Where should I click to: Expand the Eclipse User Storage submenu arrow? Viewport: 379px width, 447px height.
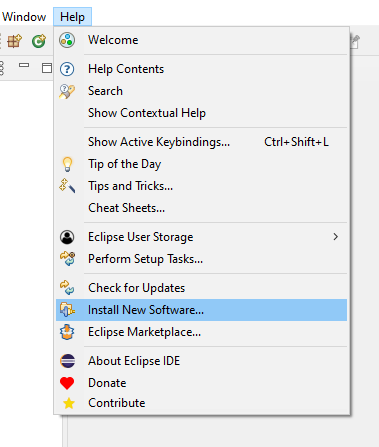coord(335,237)
